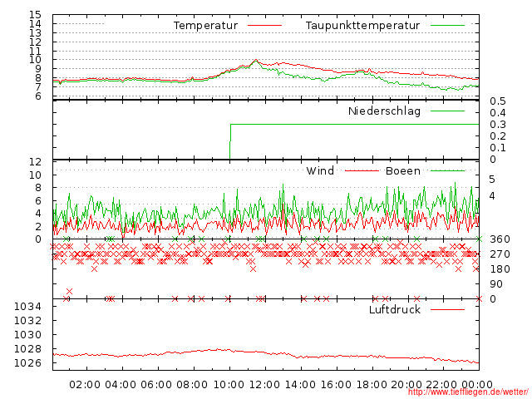The height and width of the screenshot is (399, 532).
Task: Click the 15 temperature axis value
Action: click(35, 15)
